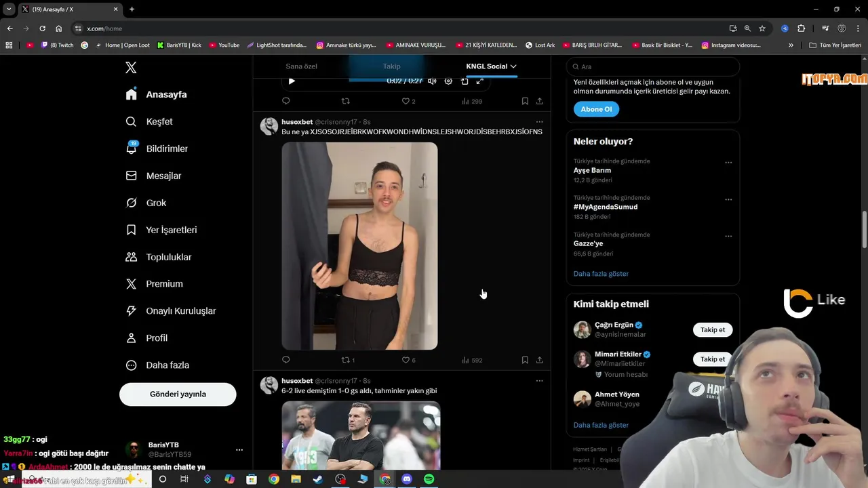
Task: Play the video at top of feed
Action: click(x=292, y=81)
